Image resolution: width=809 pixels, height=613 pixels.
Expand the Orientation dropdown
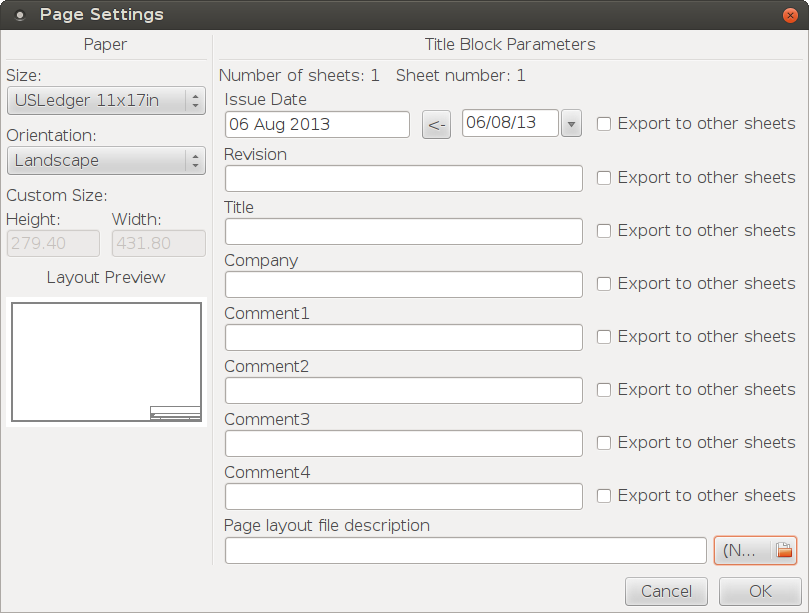pos(105,160)
